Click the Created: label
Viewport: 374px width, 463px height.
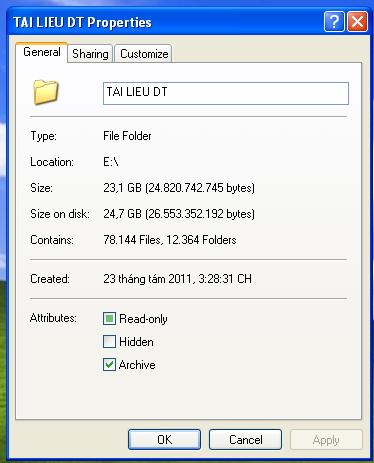coord(50,279)
